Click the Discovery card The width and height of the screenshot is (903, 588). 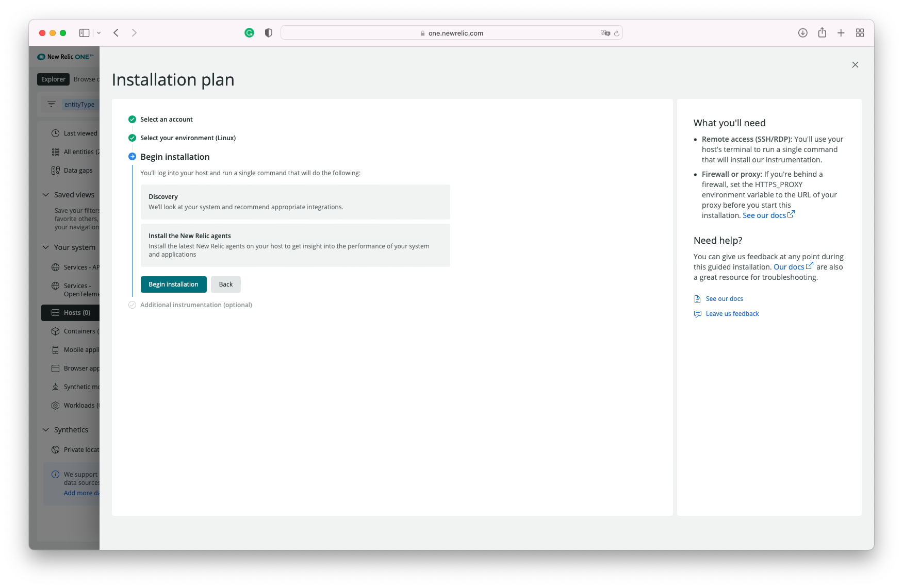click(x=295, y=202)
